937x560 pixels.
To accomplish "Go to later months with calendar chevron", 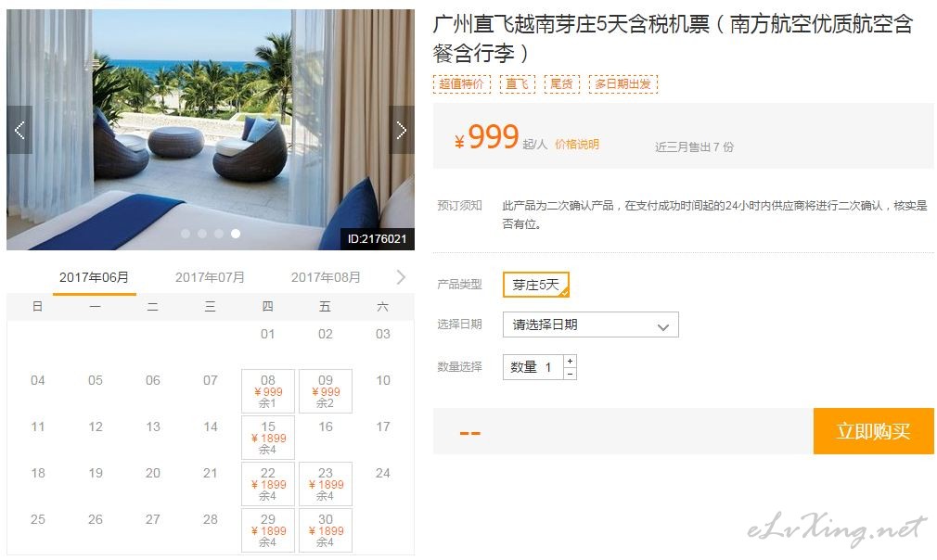I will [401, 277].
